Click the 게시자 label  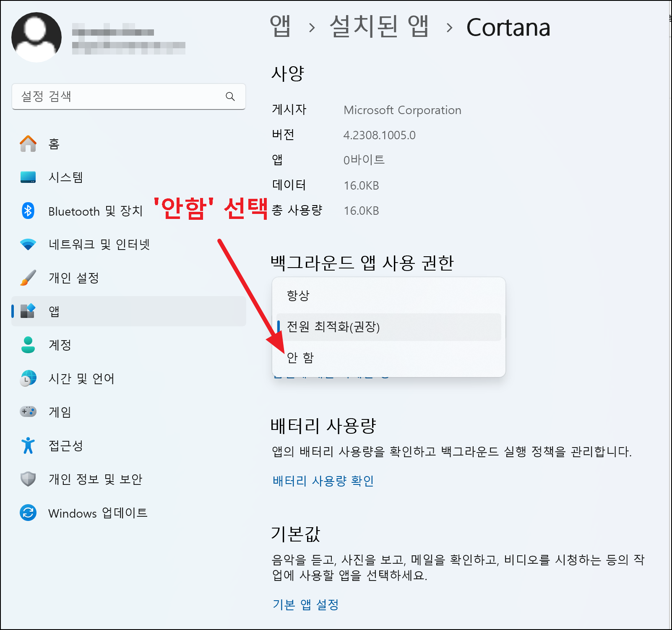point(289,109)
